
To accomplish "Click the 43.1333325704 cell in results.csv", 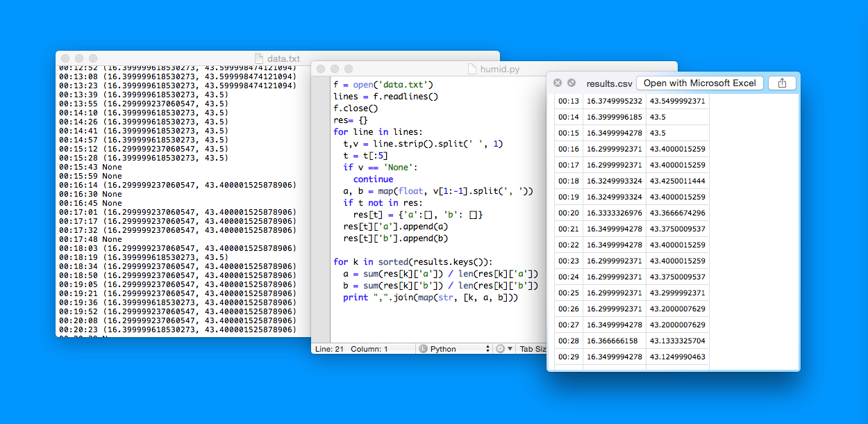I will [x=678, y=341].
